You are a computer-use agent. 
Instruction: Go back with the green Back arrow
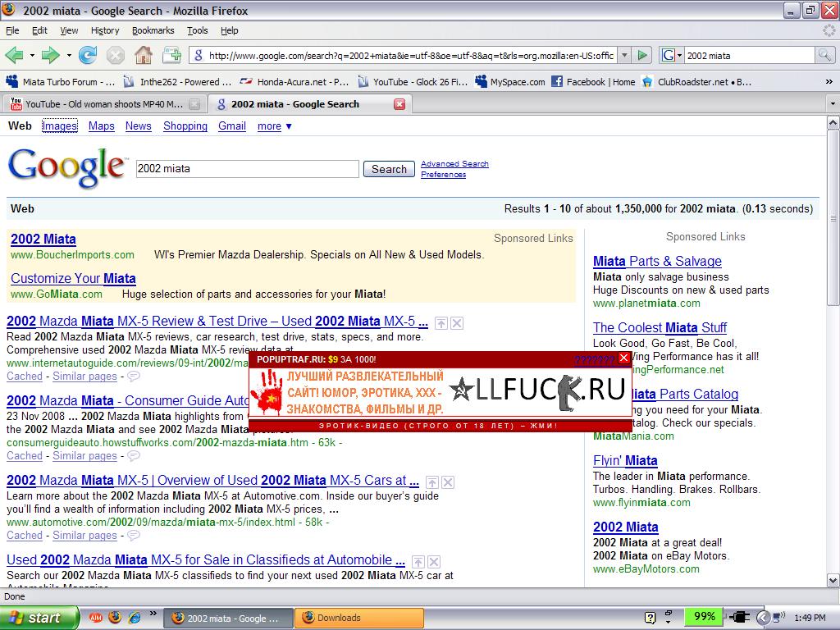[x=14, y=55]
